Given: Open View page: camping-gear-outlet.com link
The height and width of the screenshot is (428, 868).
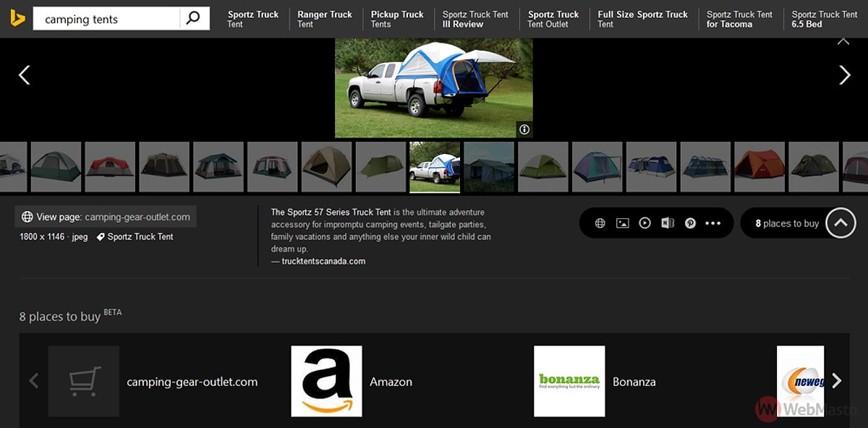Looking at the screenshot, I should click(106, 217).
